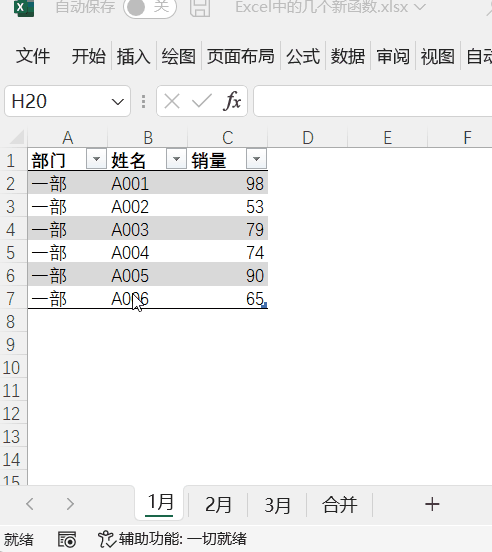Open the 姓名 column filter dropdown

click(176, 159)
